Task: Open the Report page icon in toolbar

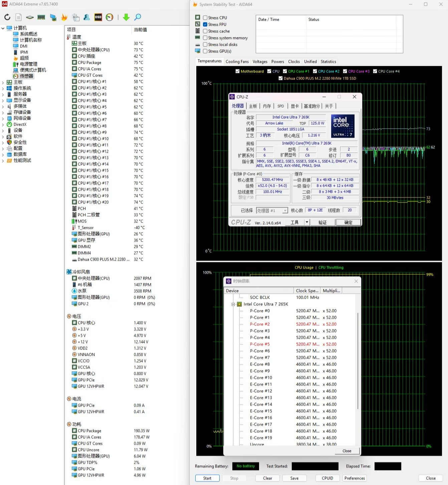Action: 19,17
